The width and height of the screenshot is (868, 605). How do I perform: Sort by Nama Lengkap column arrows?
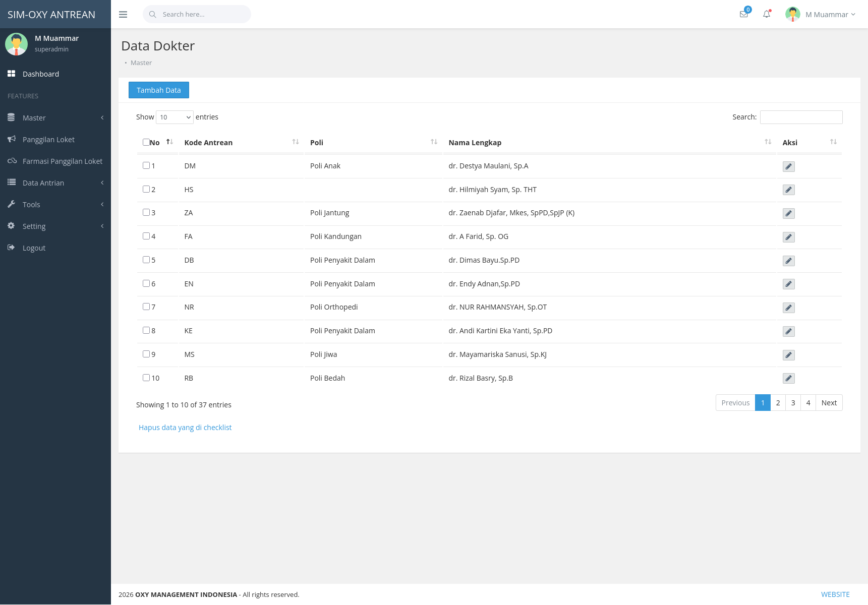tap(768, 142)
